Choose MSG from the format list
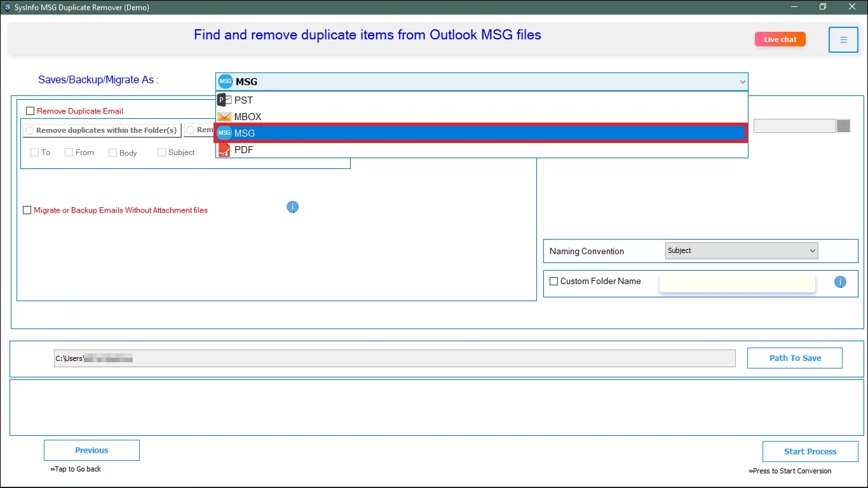 click(244, 133)
